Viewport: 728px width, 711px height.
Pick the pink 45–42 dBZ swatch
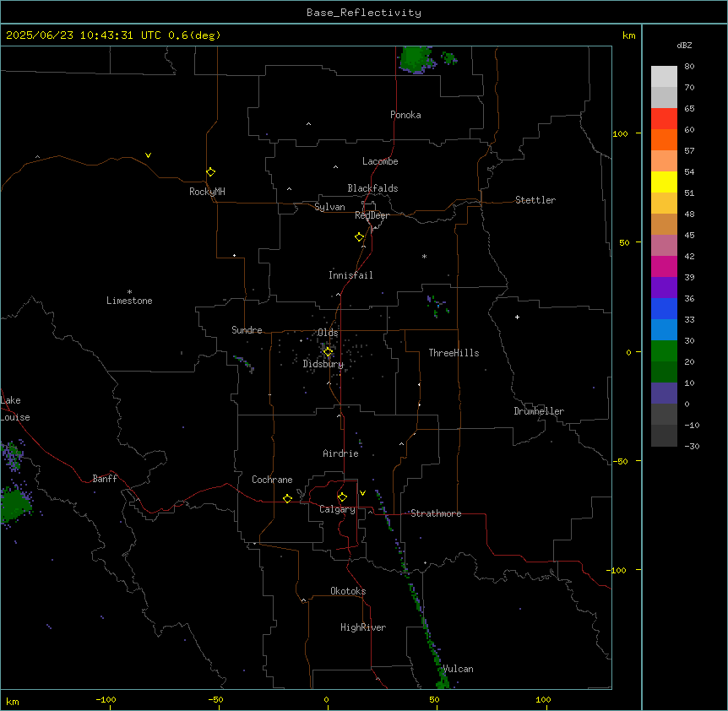664,245
